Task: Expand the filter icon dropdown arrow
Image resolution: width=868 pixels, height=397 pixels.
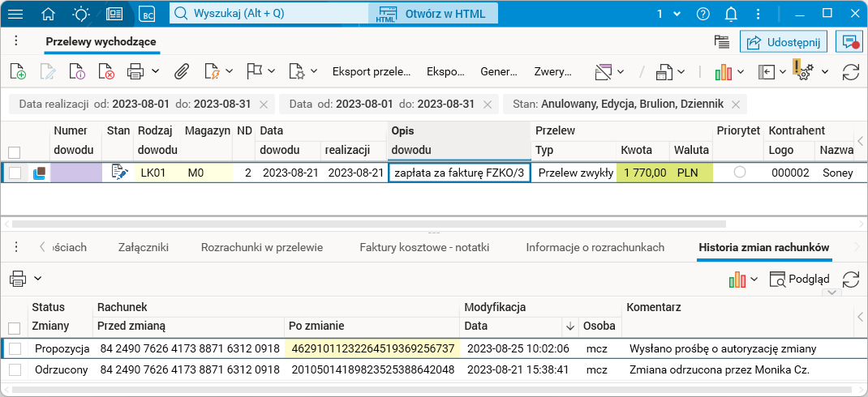Action: (x=621, y=71)
